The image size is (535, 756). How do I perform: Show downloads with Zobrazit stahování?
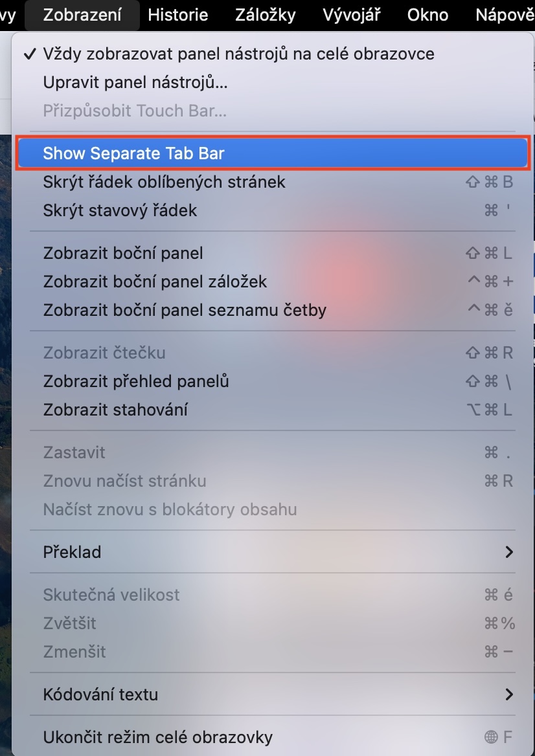click(115, 410)
